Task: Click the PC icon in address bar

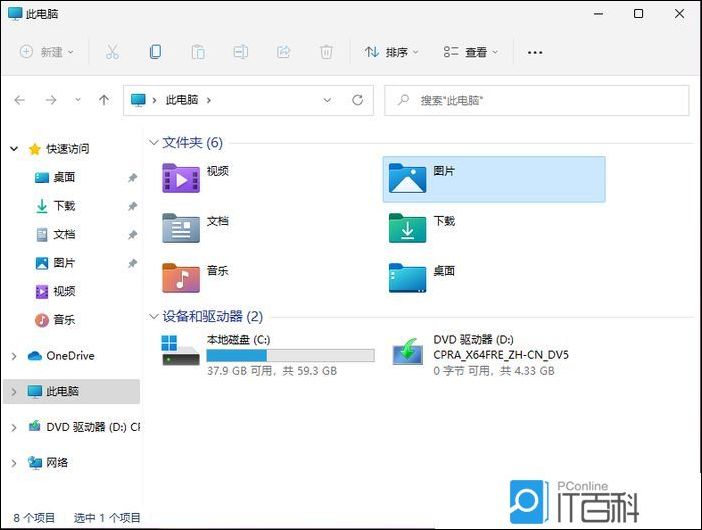Action: [x=138, y=100]
